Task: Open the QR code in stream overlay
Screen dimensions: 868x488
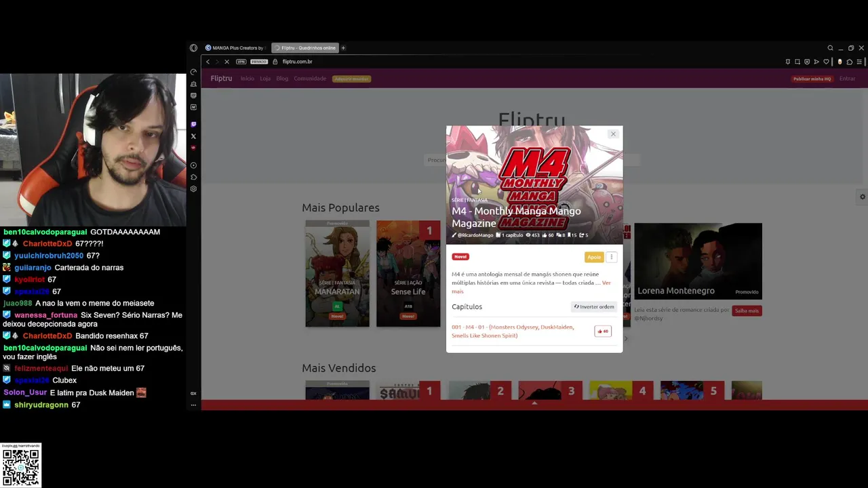Action: point(21,466)
